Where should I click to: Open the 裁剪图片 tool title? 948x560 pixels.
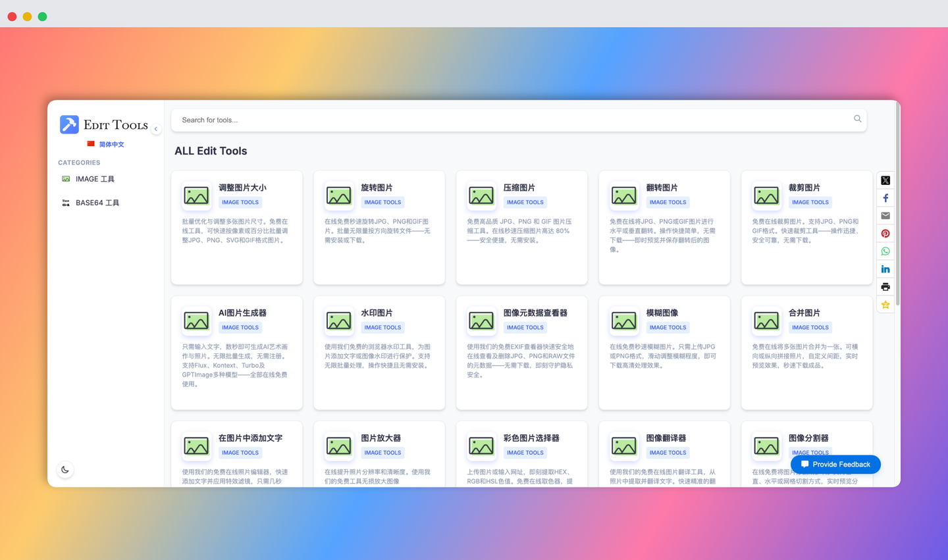click(804, 188)
